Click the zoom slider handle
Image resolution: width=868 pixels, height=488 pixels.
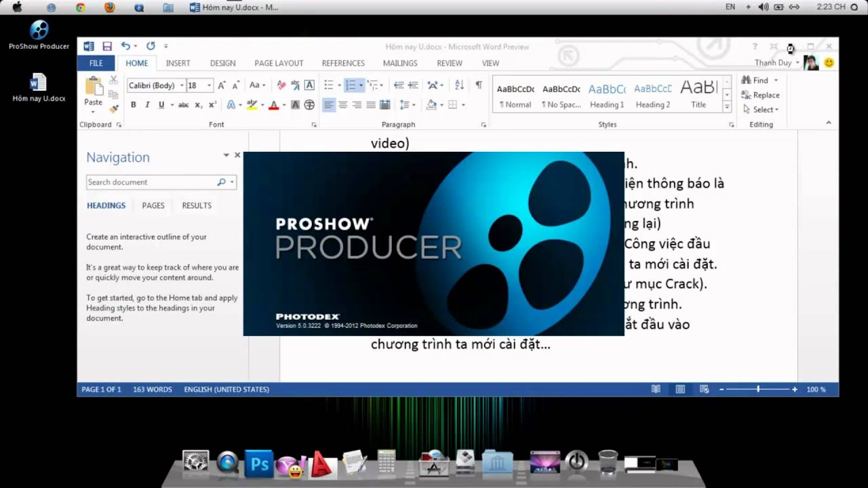click(x=758, y=389)
